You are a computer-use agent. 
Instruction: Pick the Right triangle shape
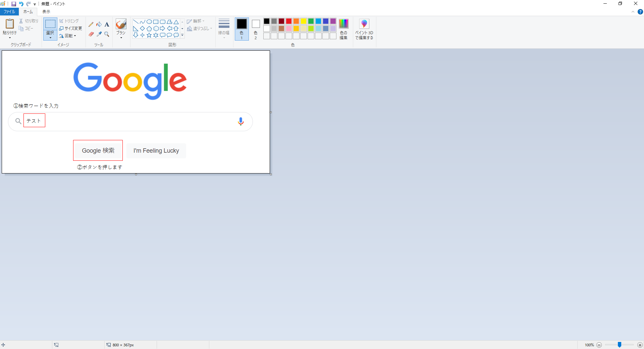coord(136,29)
